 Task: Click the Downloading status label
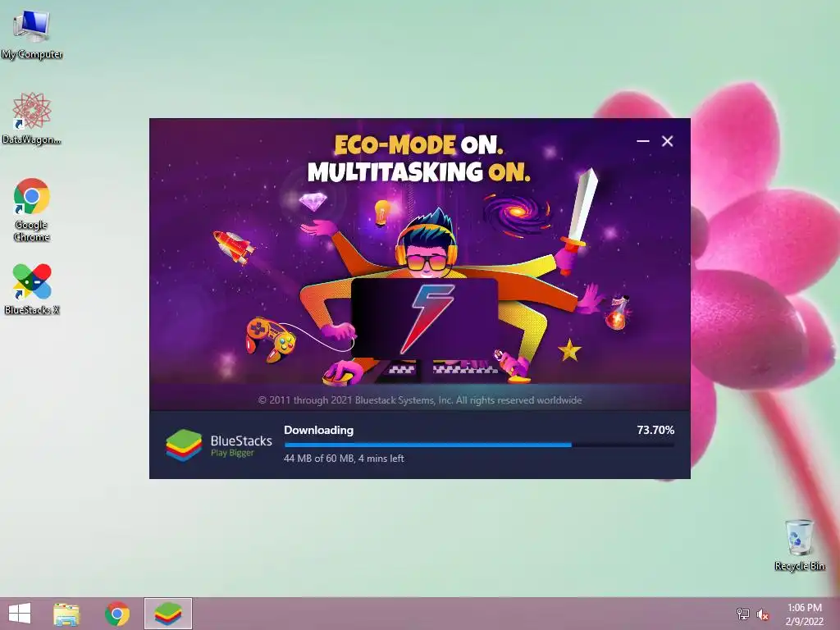(x=319, y=430)
